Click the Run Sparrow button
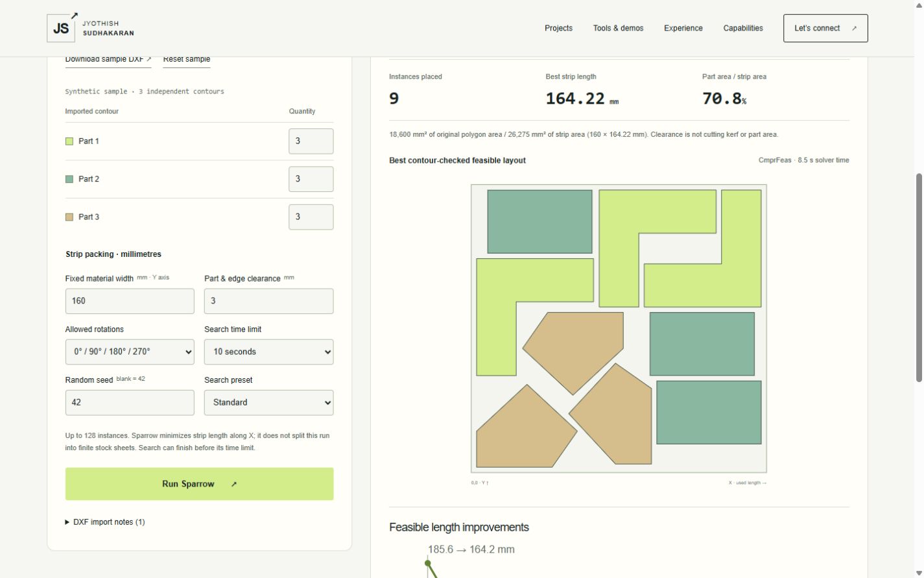The height and width of the screenshot is (578, 924). coord(200,484)
